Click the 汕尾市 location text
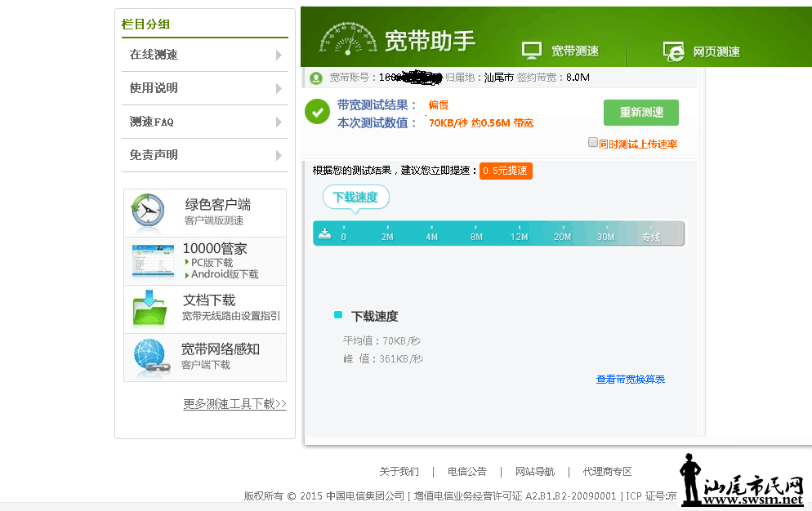The image size is (812, 511). (499, 78)
